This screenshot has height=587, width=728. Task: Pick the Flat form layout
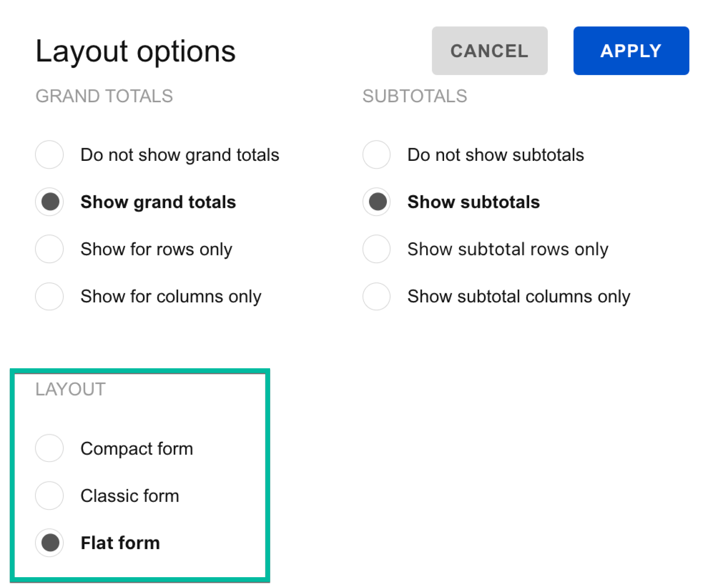[x=50, y=542]
